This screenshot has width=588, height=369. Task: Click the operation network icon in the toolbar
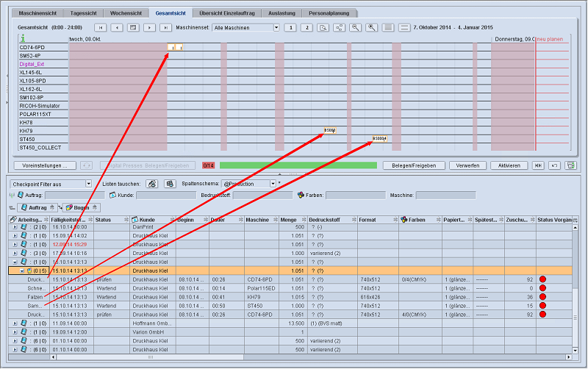340,27
